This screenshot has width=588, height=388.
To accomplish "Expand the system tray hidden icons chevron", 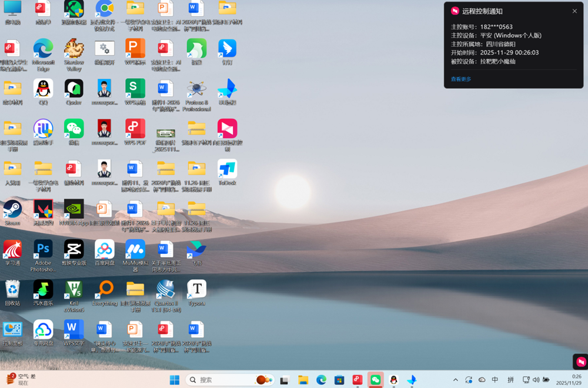I will 455,380.
